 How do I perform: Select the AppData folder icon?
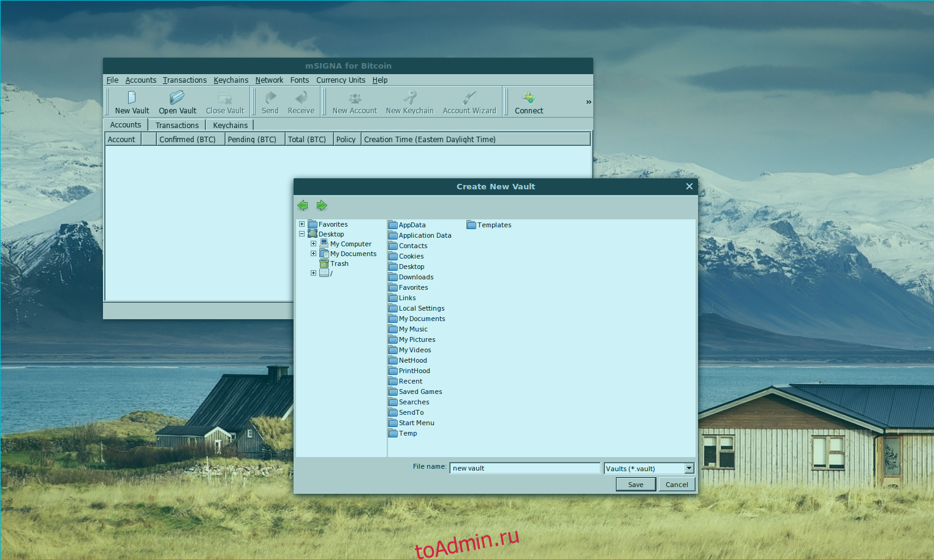(393, 225)
